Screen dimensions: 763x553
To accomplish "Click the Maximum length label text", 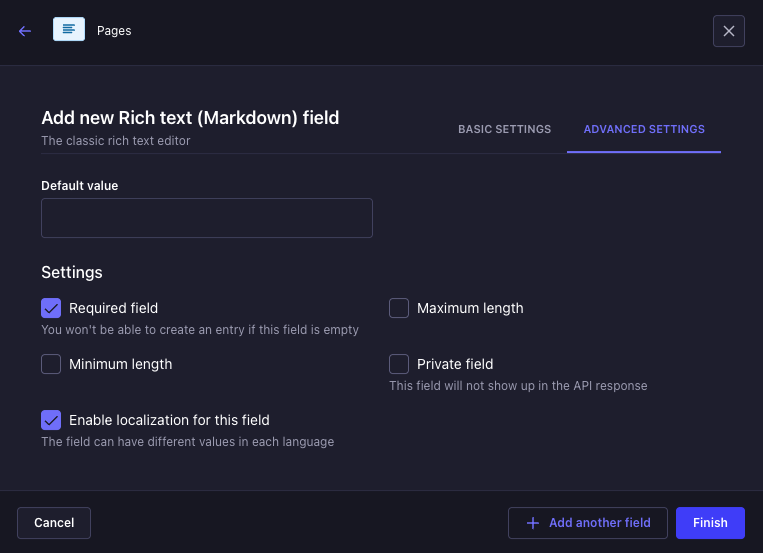I will [x=470, y=308].
